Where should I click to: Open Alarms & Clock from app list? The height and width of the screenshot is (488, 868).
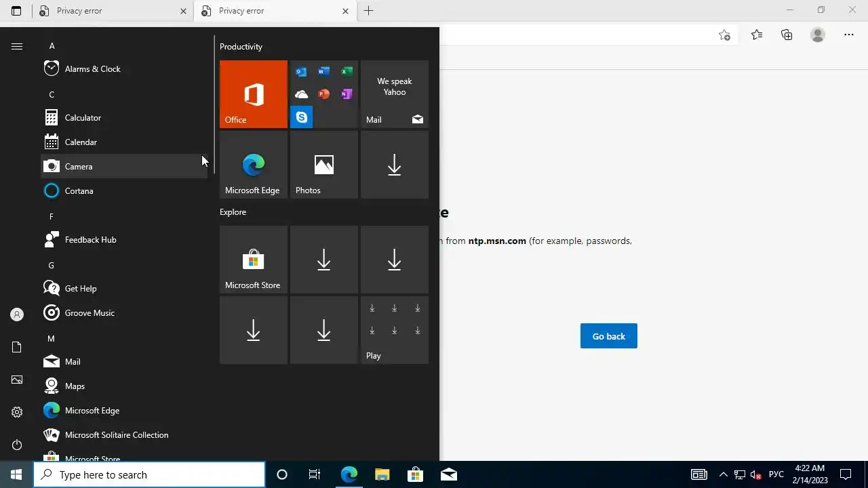coord(124,68)
